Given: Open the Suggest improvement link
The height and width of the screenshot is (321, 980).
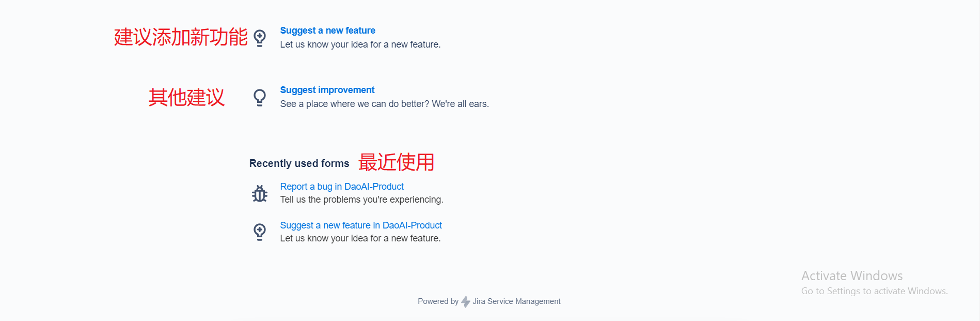Looking at the screenshot, I should 327,90.
